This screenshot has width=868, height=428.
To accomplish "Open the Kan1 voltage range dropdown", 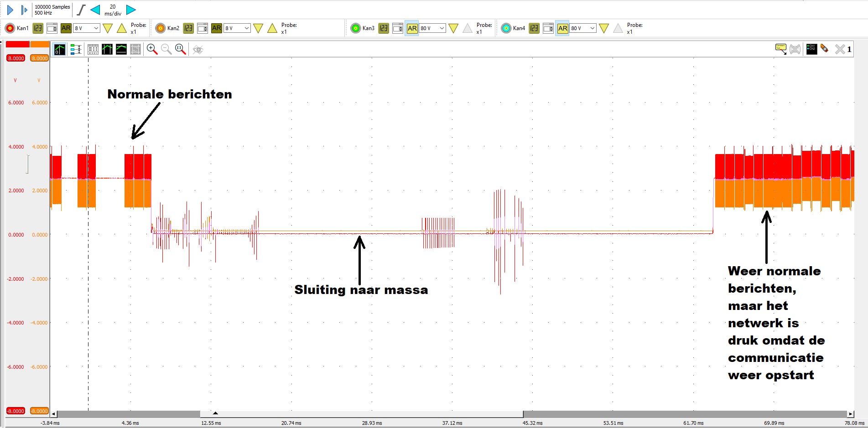I will coord(96,28).
